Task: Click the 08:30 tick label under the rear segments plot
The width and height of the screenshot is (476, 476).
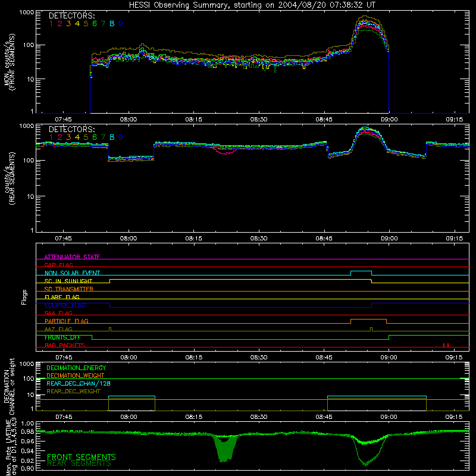Action: coord(259,239)
